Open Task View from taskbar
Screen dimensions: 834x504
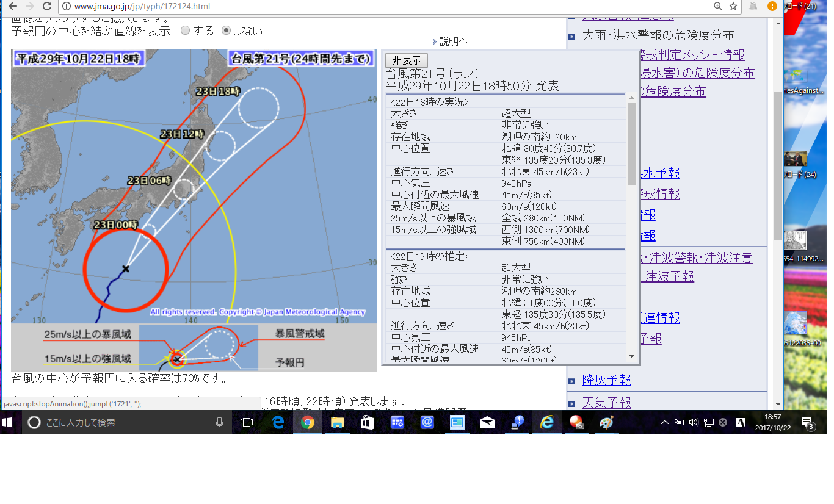pyautogui.click(x=247, y=422)
